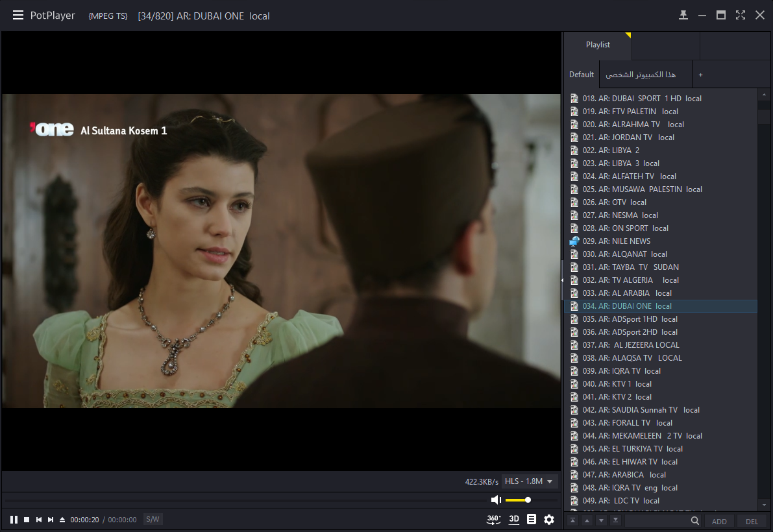Enable 360° video mode
773x532 pixels.
[x=494, y=519]
